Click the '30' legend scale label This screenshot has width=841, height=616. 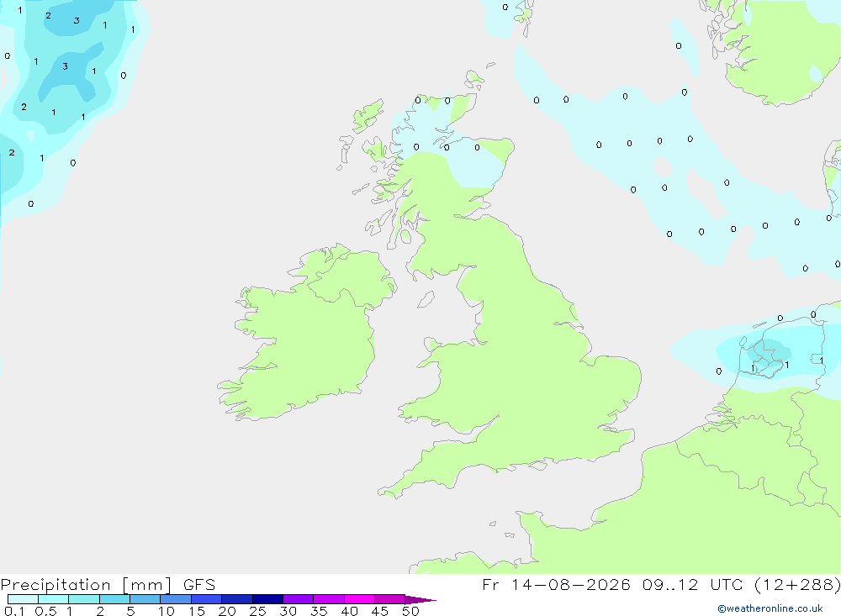pos(288,611)
